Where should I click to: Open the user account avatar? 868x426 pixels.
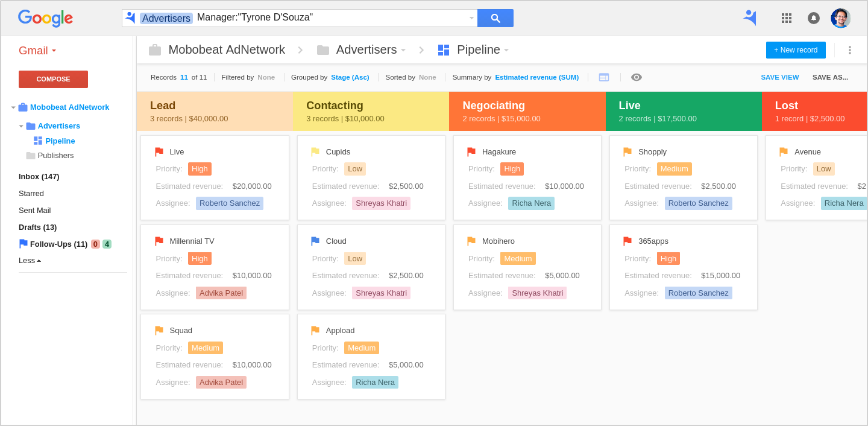840,18
